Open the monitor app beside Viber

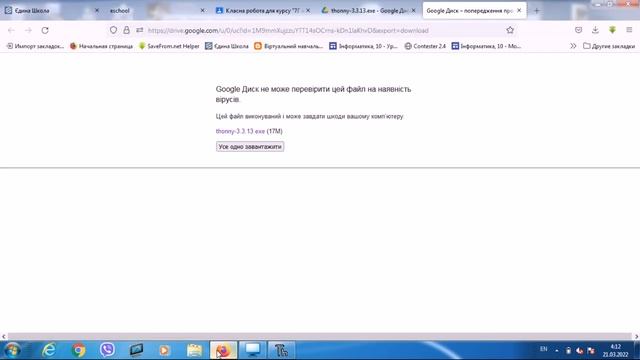coord(136,350)
